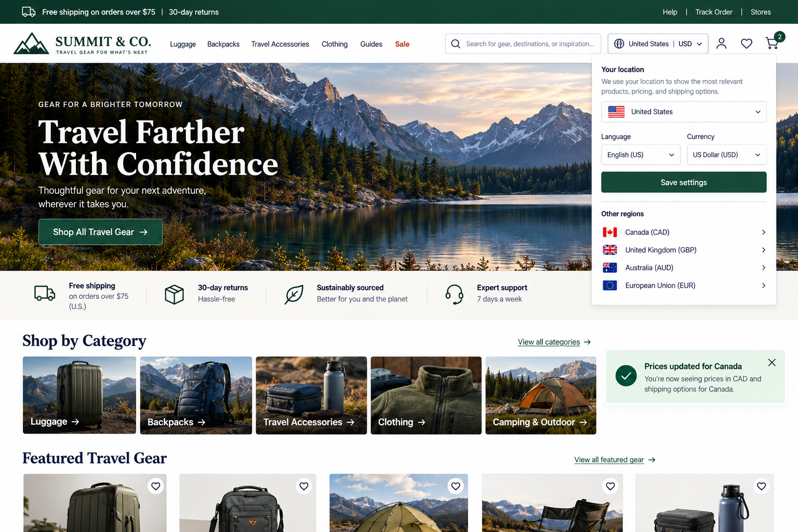Open the Stores link
798x532 pixels.
[761, 12]
